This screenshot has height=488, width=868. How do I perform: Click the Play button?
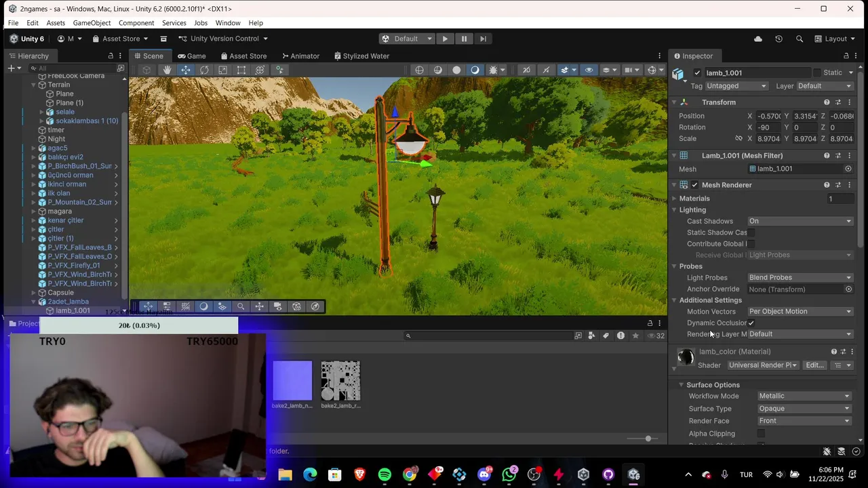(445, 39)
